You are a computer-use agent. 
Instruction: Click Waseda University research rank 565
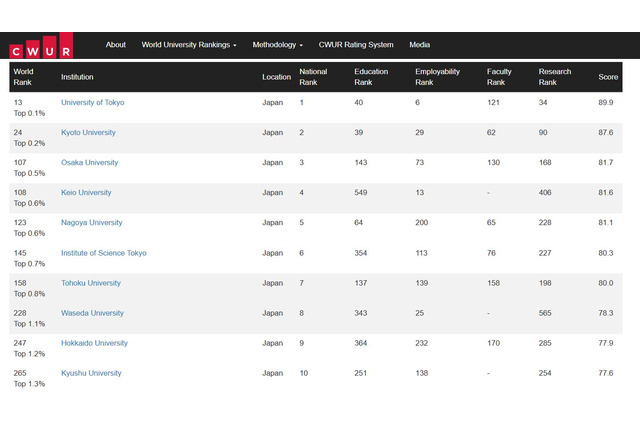pyautogui.click(x=545, y=313)
